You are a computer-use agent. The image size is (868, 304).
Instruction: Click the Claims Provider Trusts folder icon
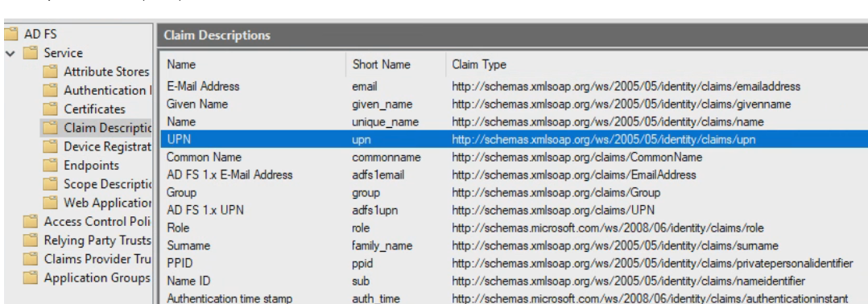point(31,259)
